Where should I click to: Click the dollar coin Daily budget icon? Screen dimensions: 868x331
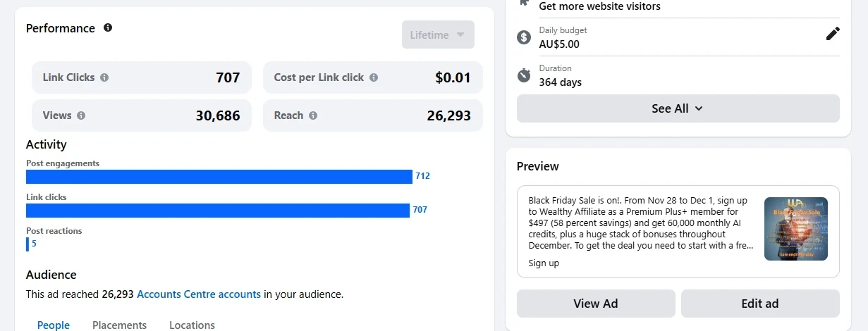tap(524, 37)
